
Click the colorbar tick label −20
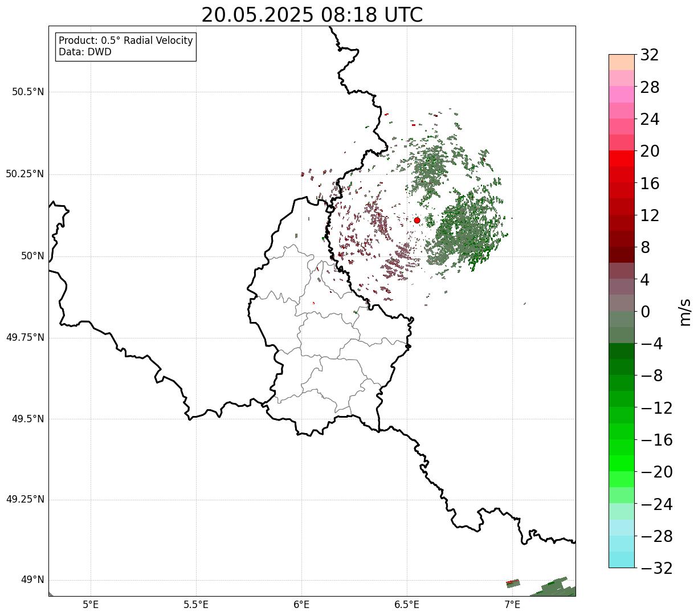click(656, 472)
